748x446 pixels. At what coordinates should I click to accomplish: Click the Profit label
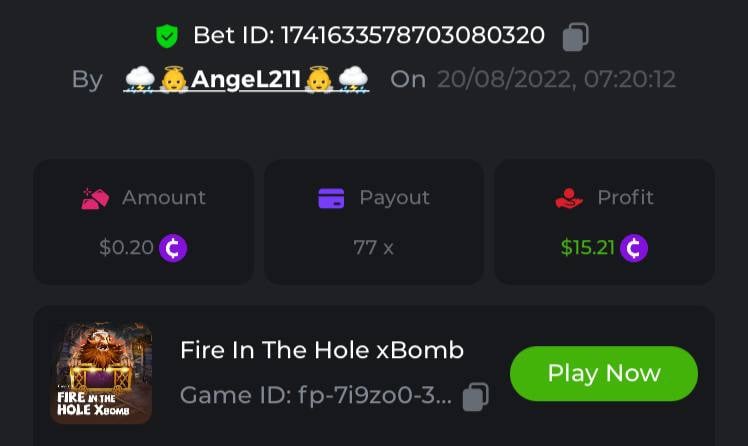click(625, 197)
